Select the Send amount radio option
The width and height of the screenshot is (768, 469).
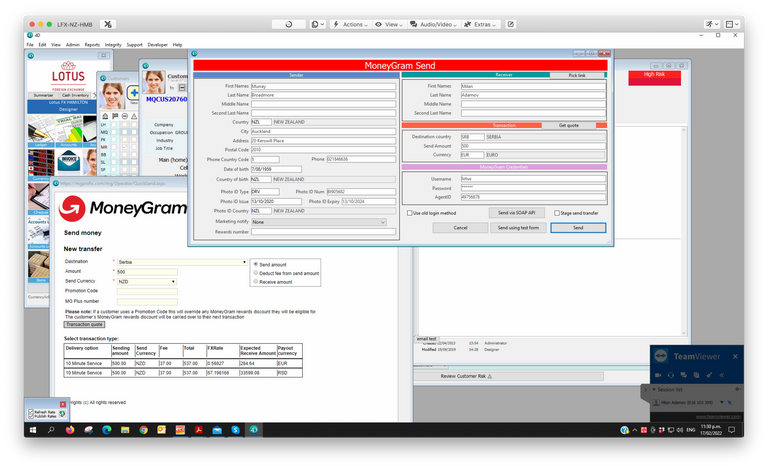[x=256, y=264]
